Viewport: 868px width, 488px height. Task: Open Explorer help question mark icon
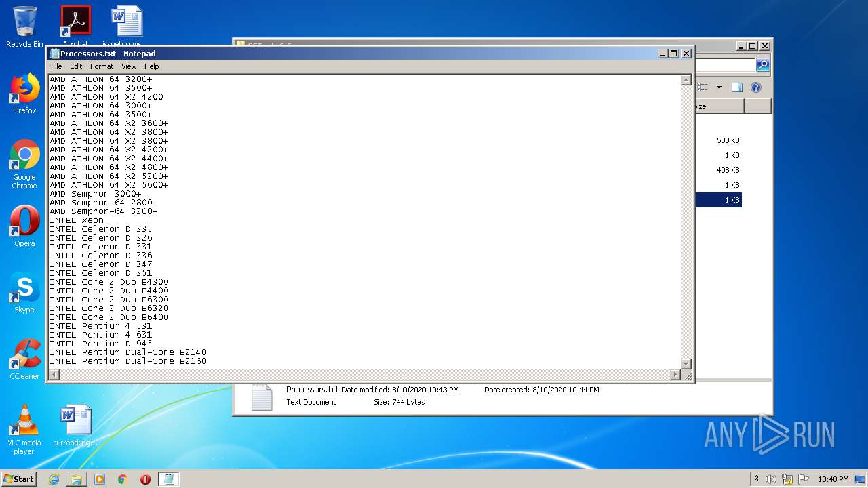pyautogui.click(x=756, y=87)
